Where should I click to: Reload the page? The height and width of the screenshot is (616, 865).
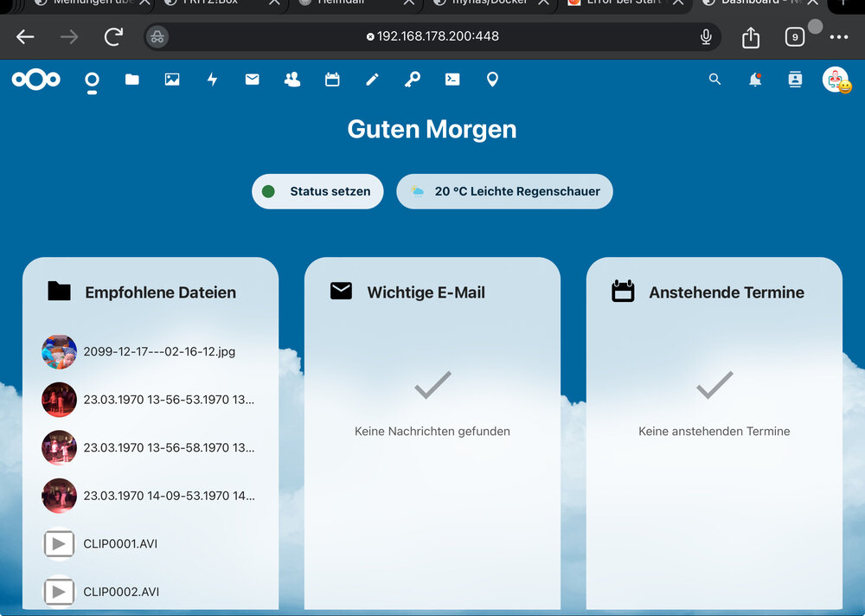[113, 37]
